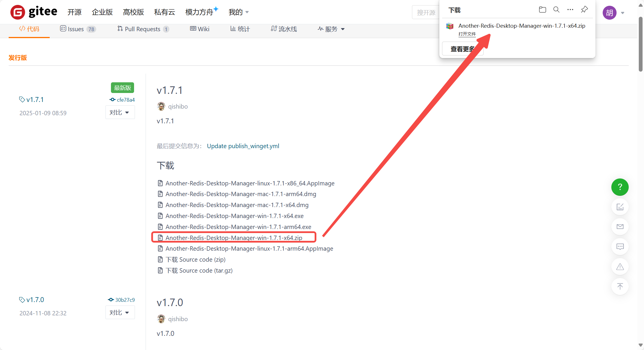Switch to the 代码 tab
The image size is (644, 350).
coord(29,29)
